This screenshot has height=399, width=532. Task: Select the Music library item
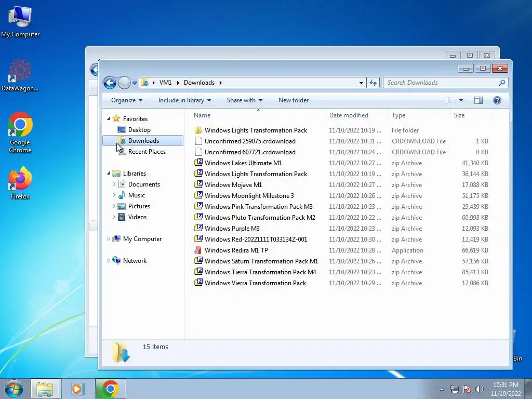(137, 195)
